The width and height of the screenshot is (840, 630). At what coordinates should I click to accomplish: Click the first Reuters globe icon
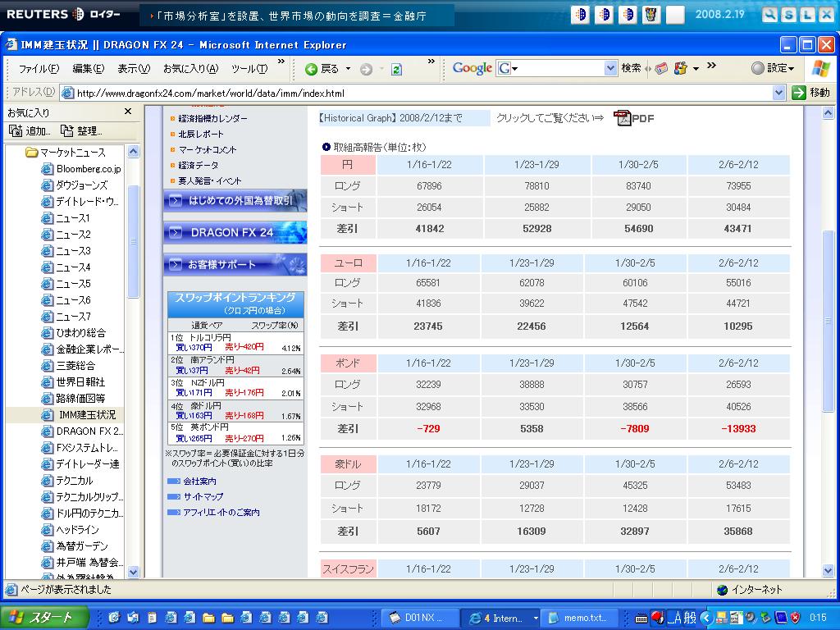click(x=580, y=15)
